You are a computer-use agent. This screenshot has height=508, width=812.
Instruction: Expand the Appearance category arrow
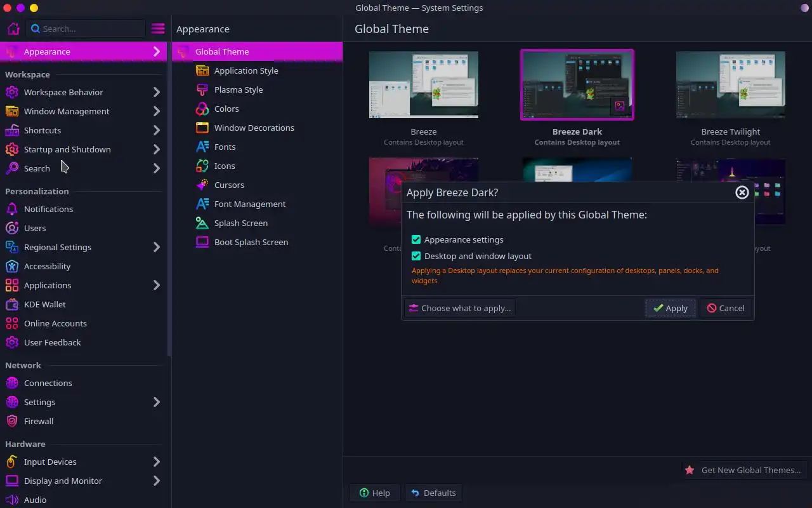point(157,51)
